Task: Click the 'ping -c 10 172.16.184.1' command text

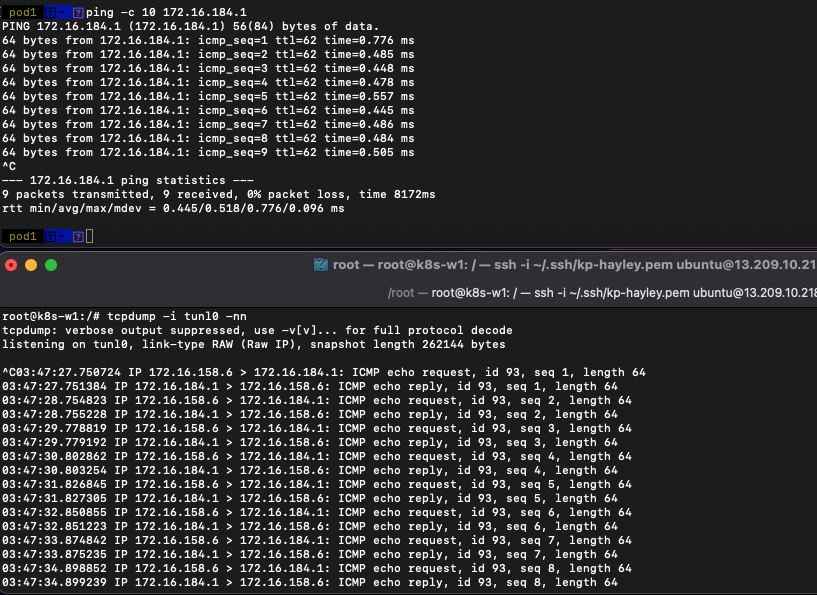Action: click(166, 12)
